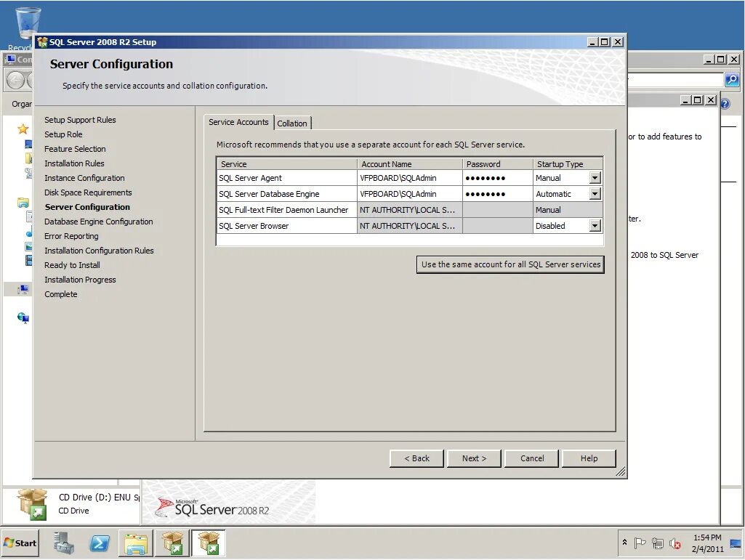Click the Error Reporting step

click(x=71, y=236)
